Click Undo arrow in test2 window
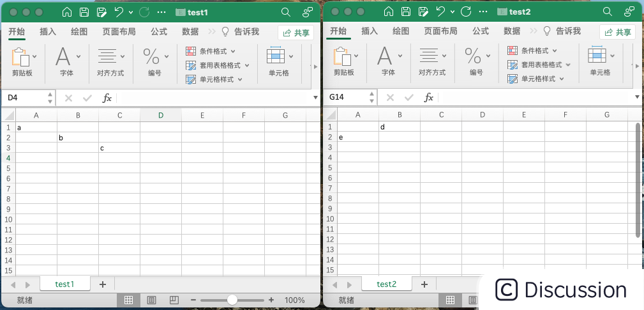Image resolution: width=644 pixels, height=310 pixels. point(440,12)
